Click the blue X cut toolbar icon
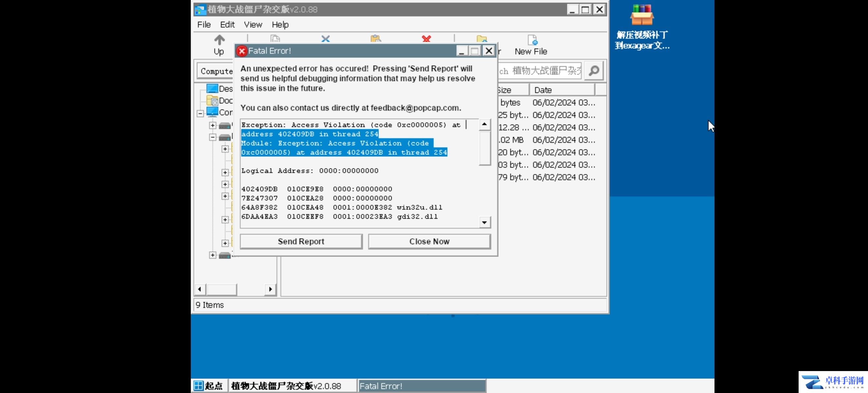 (x=325, y=38)
